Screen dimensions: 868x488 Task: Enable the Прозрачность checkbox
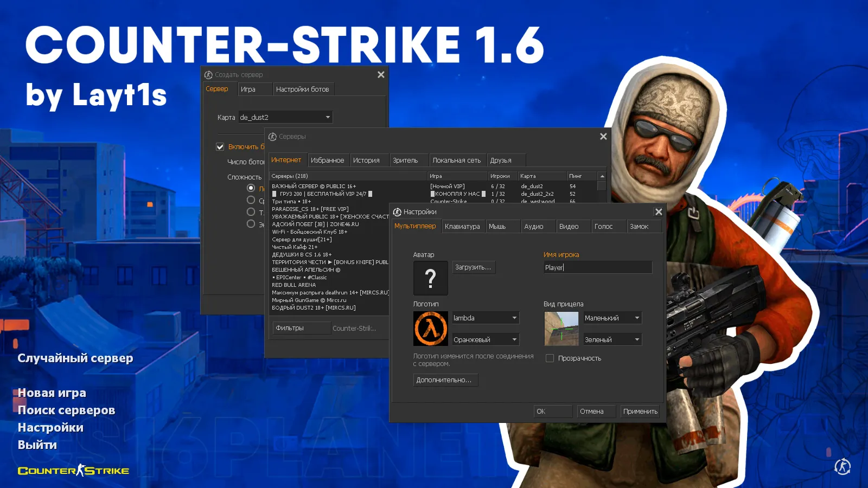tap(550, 358)
